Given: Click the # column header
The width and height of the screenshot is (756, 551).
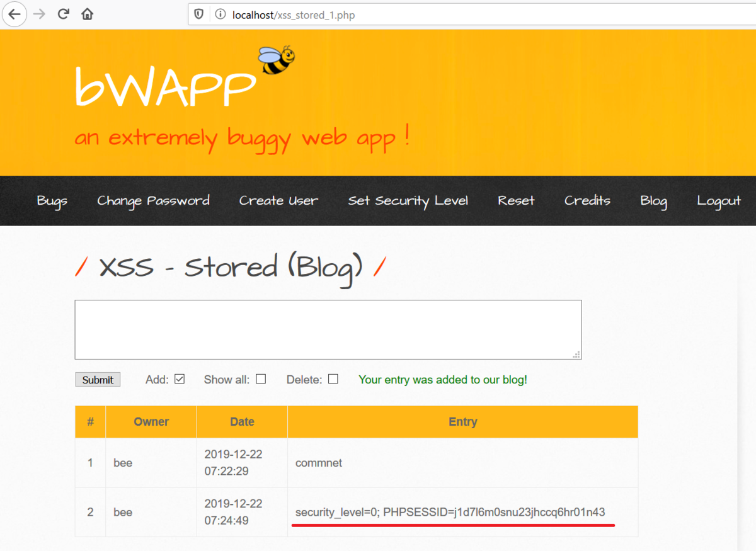Looking at the screenshot, I should 91,422.
